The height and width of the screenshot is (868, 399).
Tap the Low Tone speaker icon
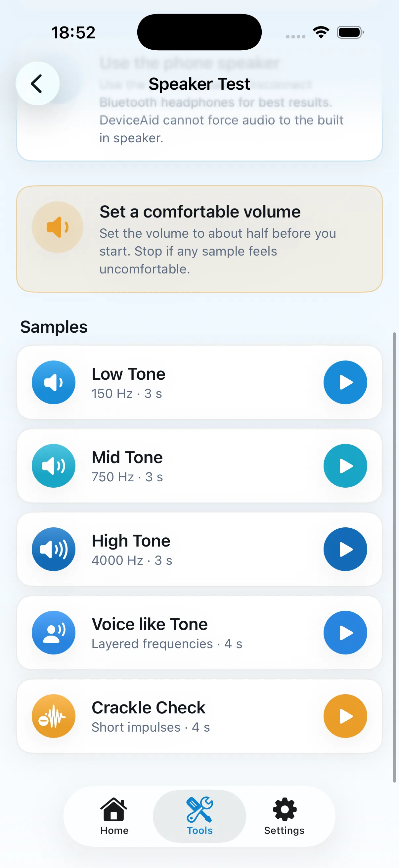[54, 382]
